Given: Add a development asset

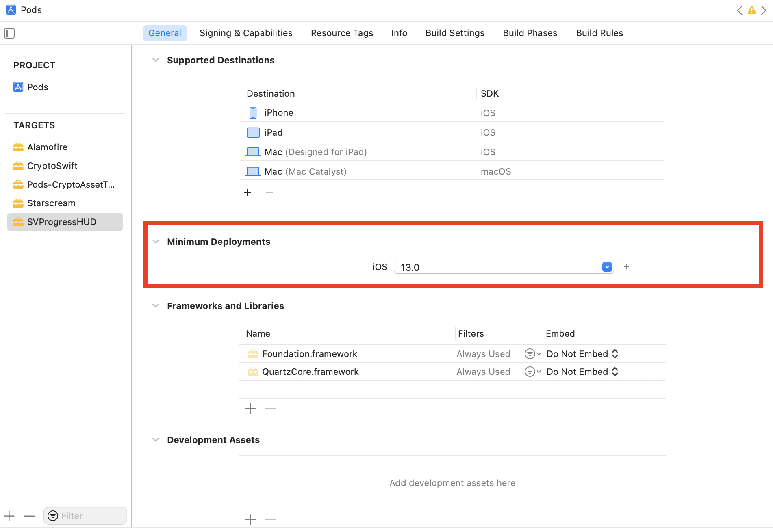Looking at the screenshot, I should pyautogui.click(x=250, y=519).
